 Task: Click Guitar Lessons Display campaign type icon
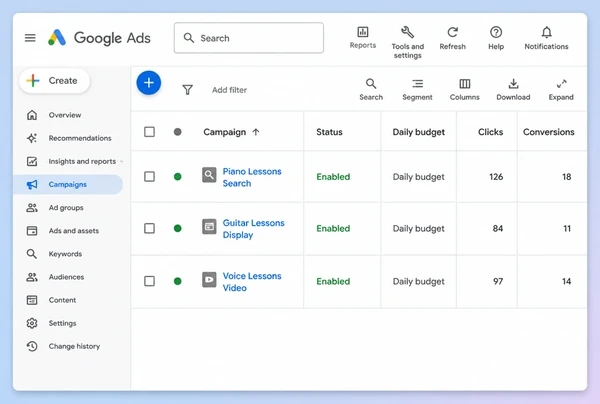(209, 226)
